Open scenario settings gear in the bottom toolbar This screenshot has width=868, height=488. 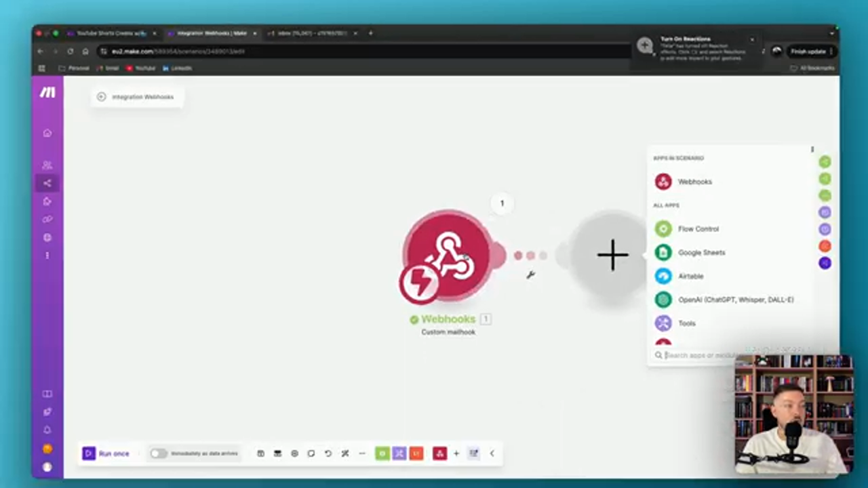(x=294, y=453)
